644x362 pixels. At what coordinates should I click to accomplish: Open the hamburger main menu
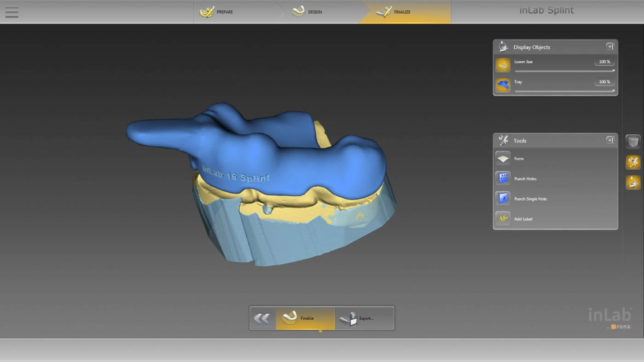point(12,11)
